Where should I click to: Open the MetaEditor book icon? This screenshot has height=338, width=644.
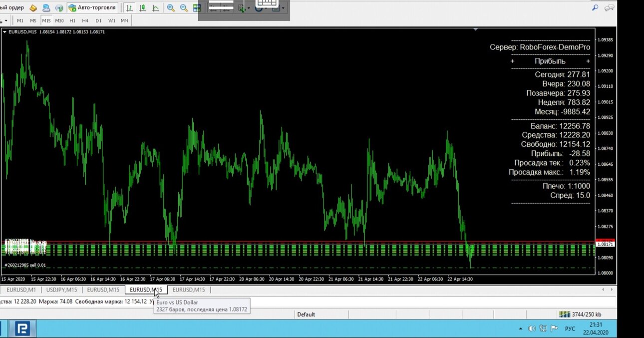click(x=33, y=8)
